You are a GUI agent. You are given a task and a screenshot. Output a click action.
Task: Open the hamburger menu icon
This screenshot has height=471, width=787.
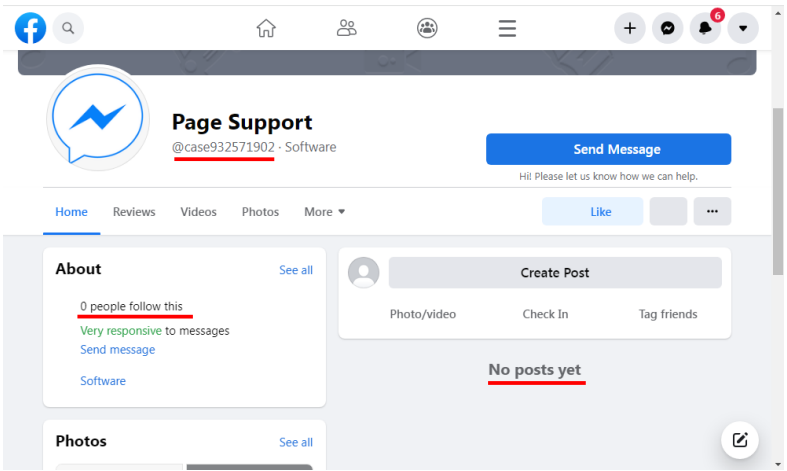click(507, 29)
